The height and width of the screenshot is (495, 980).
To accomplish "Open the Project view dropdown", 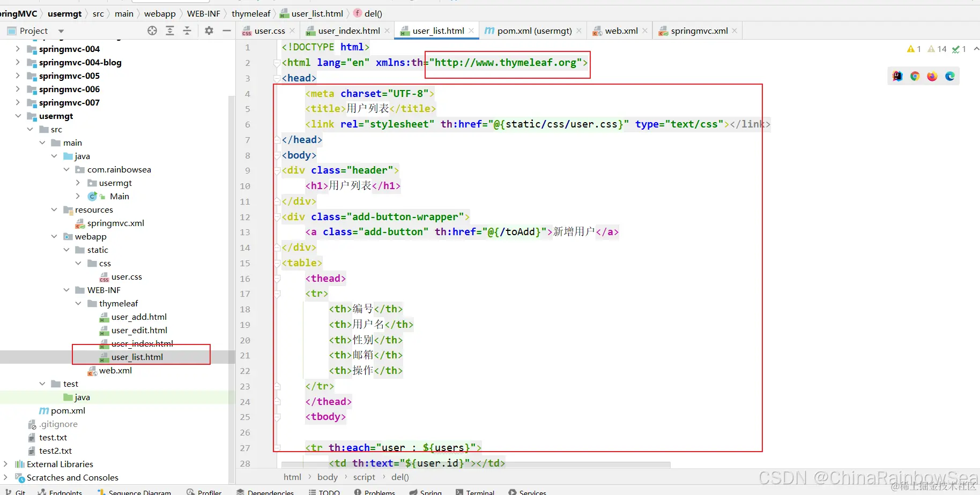I will coord(61,31).
